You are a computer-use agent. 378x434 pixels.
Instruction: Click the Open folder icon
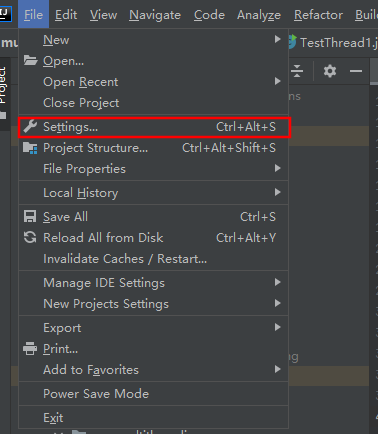(30, 61)
